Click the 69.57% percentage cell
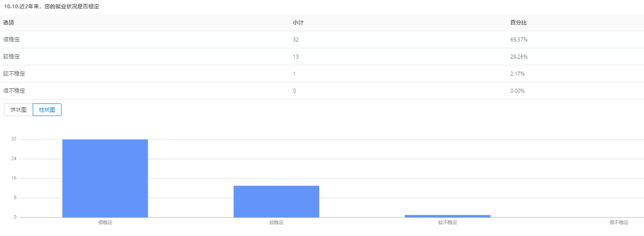This screenshot has height=236, width=644. pyautogui.click(x=518, y=39)
